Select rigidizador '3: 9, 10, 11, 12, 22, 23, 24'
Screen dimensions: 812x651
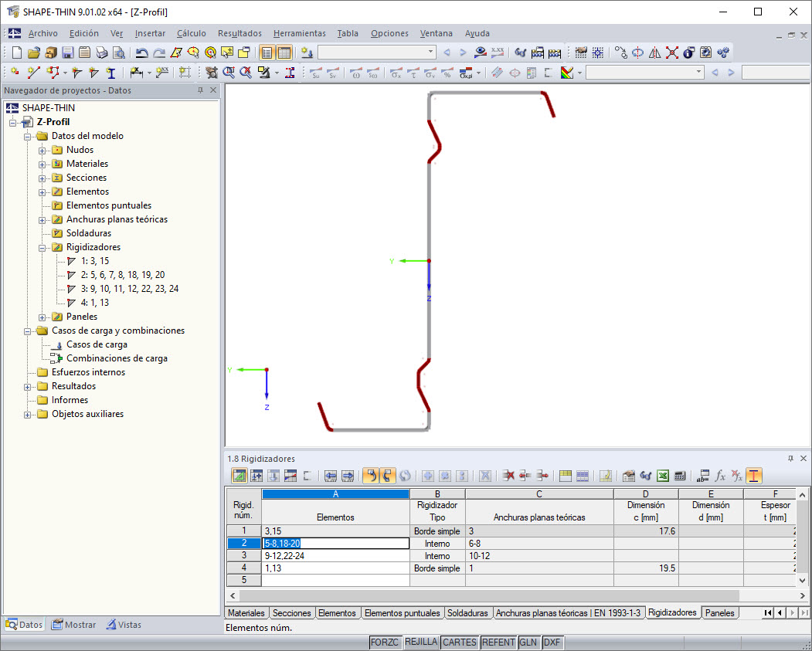pos(130,289)
